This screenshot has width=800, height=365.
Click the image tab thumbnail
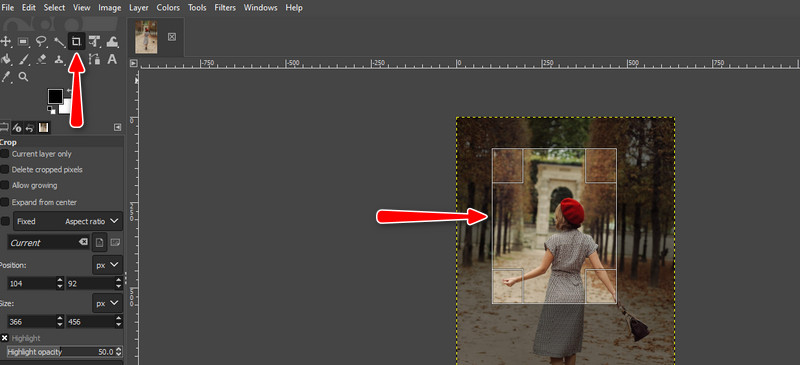point(146,37)
